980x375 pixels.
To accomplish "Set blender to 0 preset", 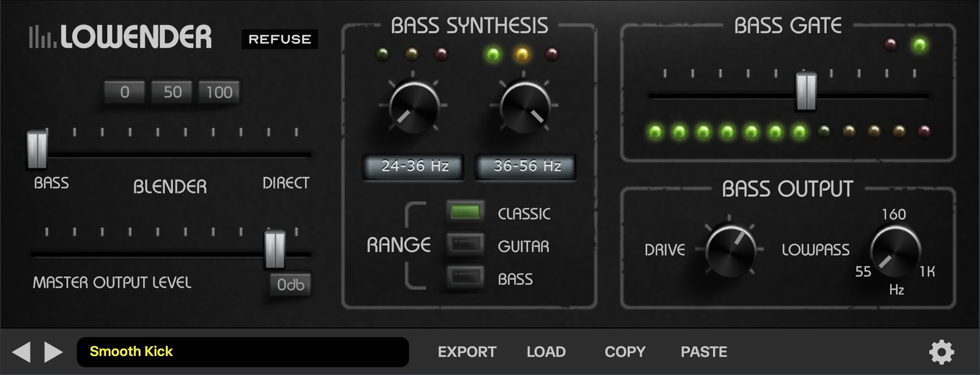I will coord(125,92).
